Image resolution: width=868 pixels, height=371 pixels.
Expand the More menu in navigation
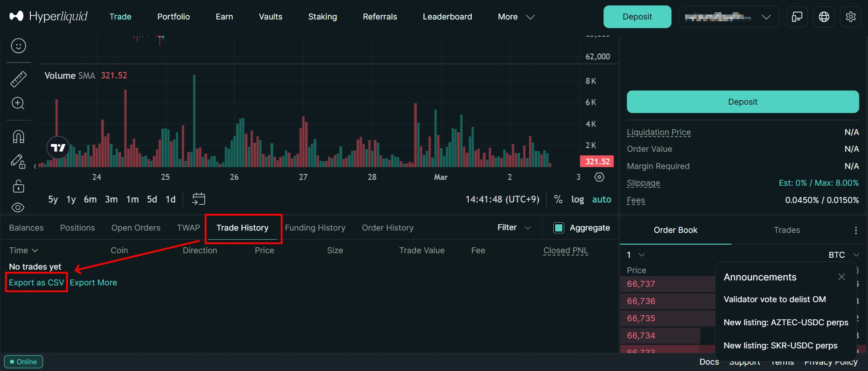(x=516, y=17)
